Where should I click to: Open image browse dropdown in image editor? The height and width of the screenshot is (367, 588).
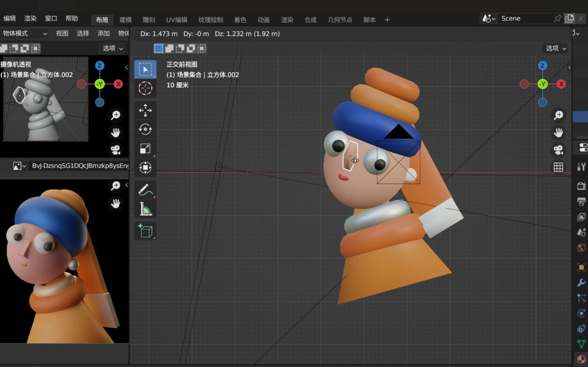19,166
